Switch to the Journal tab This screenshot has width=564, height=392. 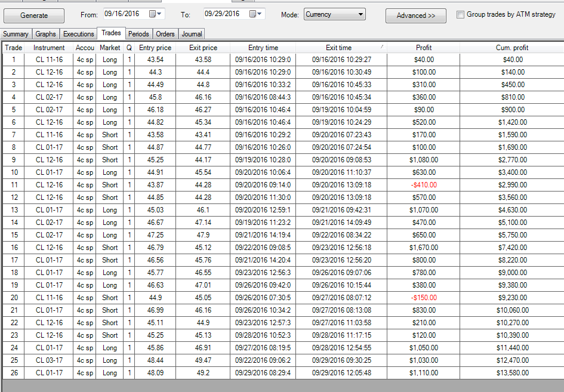coord(192,34)
